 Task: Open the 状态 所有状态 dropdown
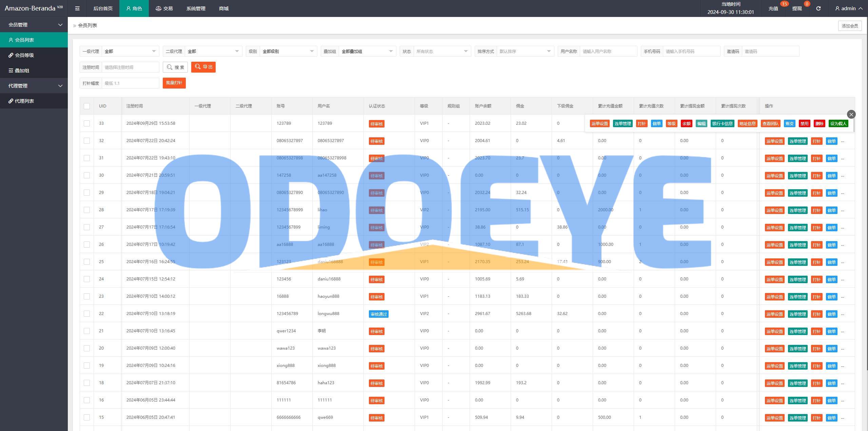442,51
